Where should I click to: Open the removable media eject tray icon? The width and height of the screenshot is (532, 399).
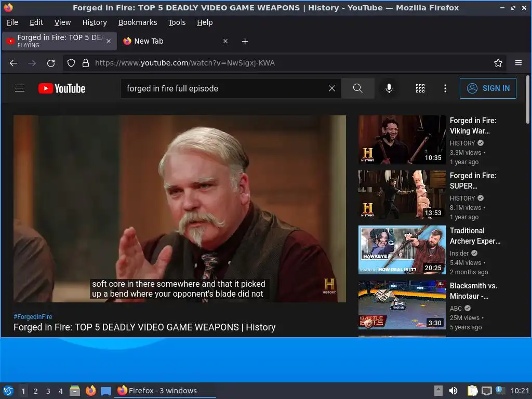point(438,391)
